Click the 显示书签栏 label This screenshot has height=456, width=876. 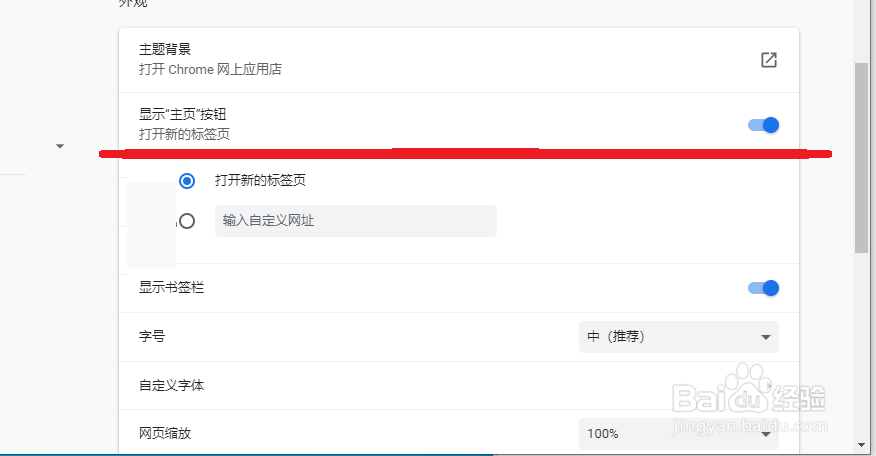click(172, 288)
